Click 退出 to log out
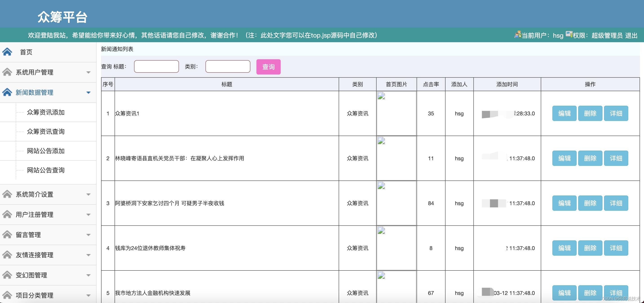The image size is (644, 303). point(631,35)
